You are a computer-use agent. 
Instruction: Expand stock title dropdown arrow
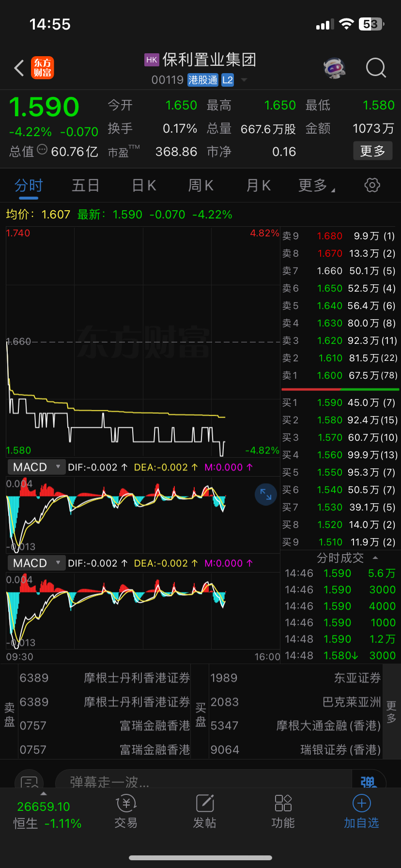tap(244, 80)
